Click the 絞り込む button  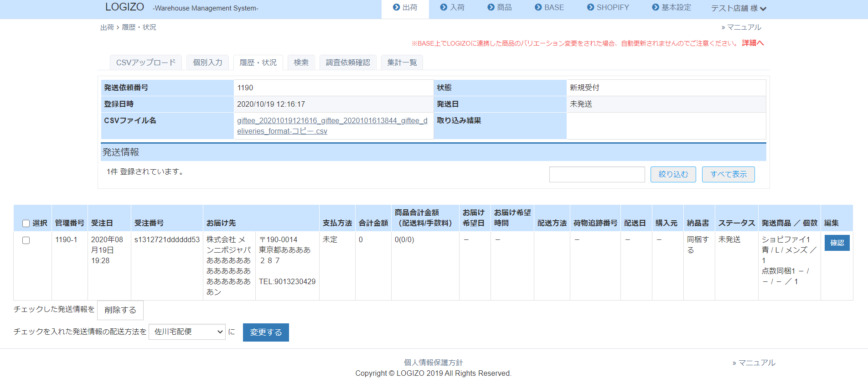tap(673, 174)
